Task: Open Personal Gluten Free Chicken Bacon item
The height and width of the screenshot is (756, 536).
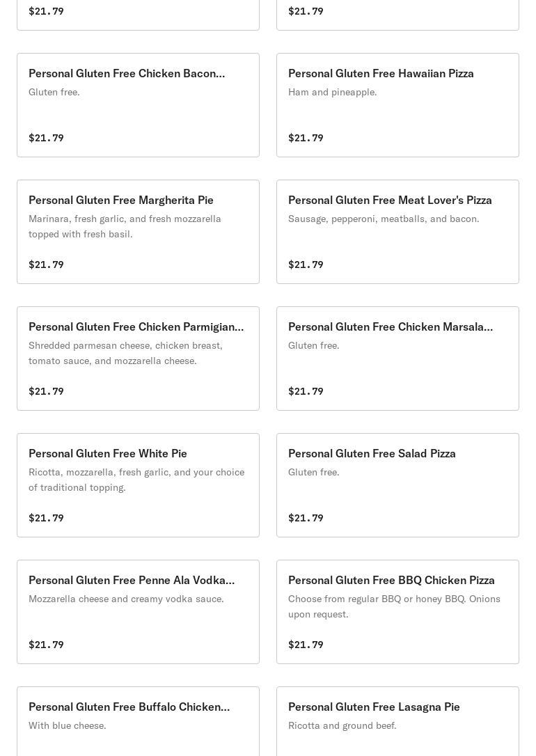Action: pyautogui.click(x=138, y=105)
